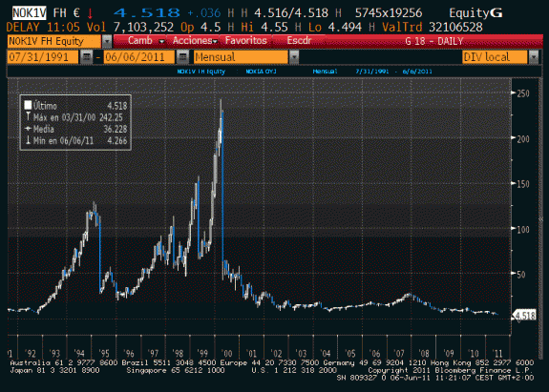Open the start date calendar icon
The image size is (549, 392).
point(86,57)
